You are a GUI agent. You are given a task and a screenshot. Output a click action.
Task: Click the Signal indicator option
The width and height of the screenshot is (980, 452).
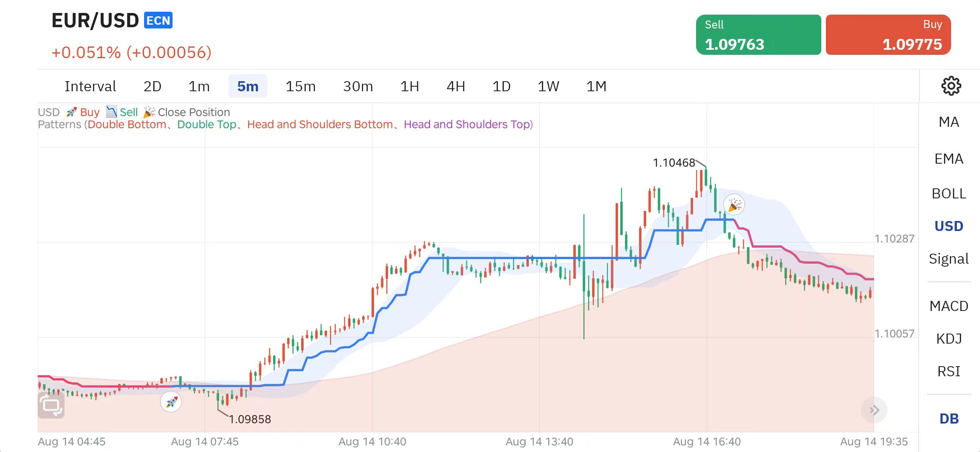point(949,259)
